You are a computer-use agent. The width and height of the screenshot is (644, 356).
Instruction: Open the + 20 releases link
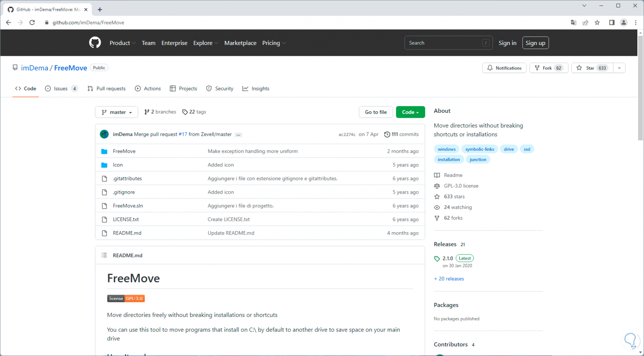[x=449, y=279]
